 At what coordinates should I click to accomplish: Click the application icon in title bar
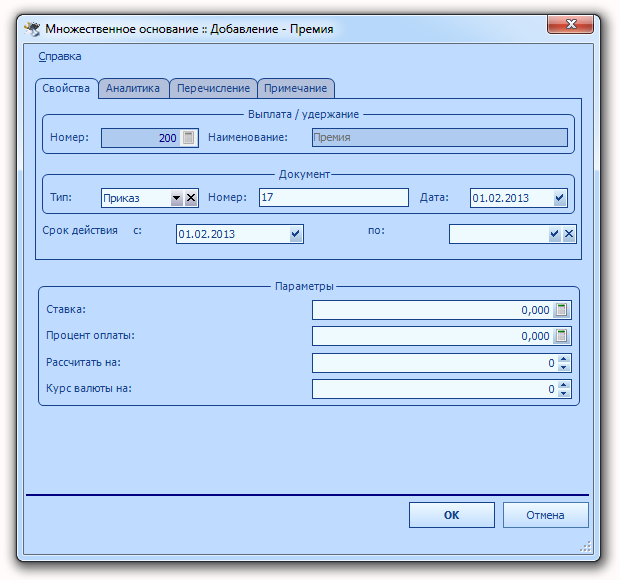[32, 29]
